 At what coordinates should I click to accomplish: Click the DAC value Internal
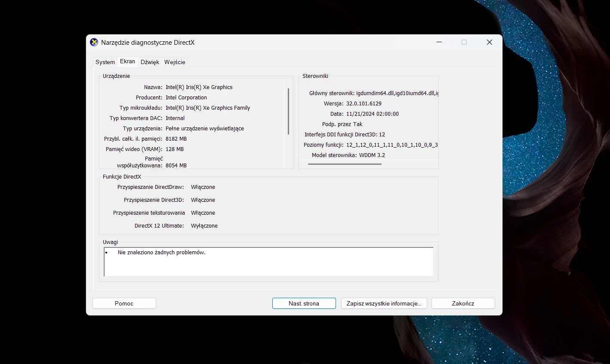point(175,118)
